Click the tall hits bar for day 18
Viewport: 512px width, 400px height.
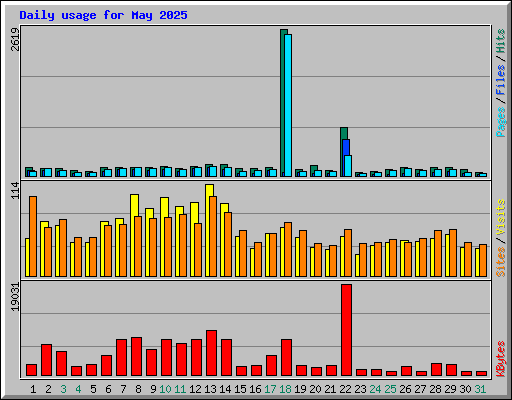click(283, 103)
